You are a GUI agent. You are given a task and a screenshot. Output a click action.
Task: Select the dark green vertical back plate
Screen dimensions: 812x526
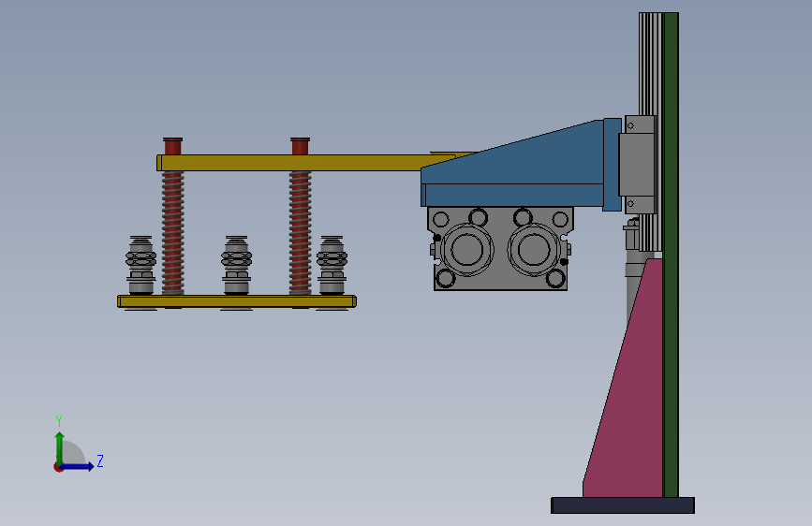(672, 254)
